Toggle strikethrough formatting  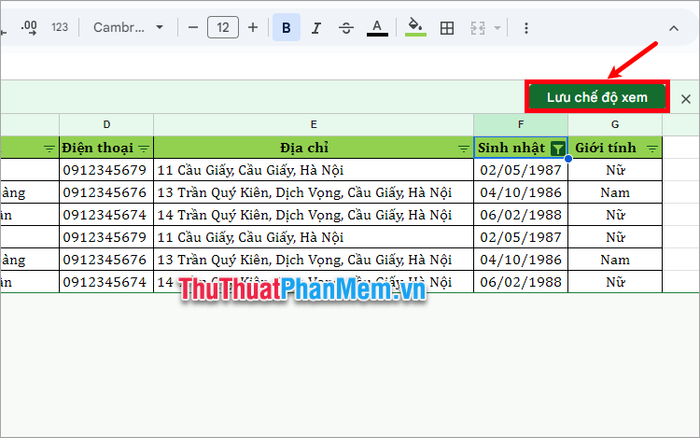[346, 28]
